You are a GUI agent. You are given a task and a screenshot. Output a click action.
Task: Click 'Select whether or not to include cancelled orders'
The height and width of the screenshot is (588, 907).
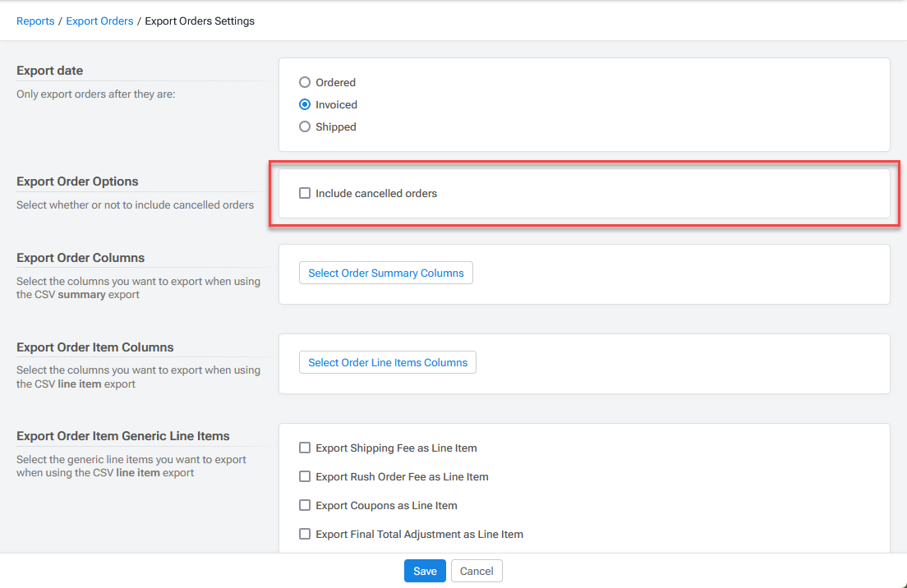pyautogui.click(x=136, y=205)
